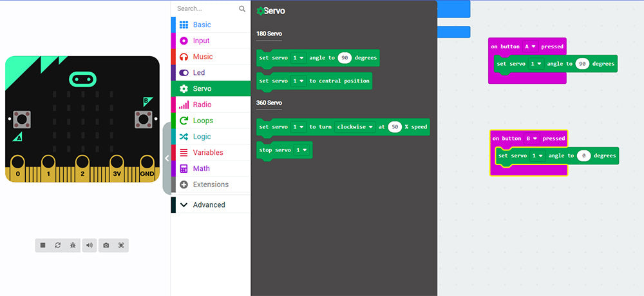Open the button A dropdown in the workspace block
This screenshot has height=296, width=644.
[x=530, y=46]
